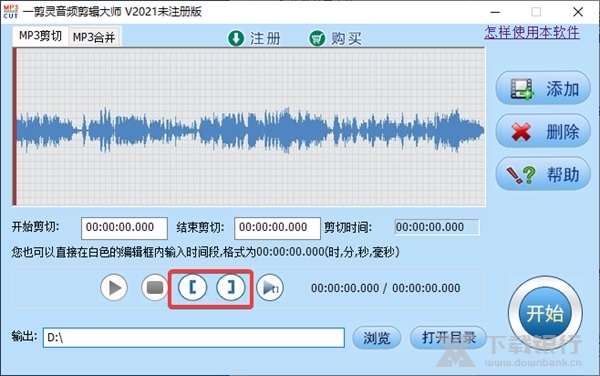Click the 输出 path input field

point(194,337)
